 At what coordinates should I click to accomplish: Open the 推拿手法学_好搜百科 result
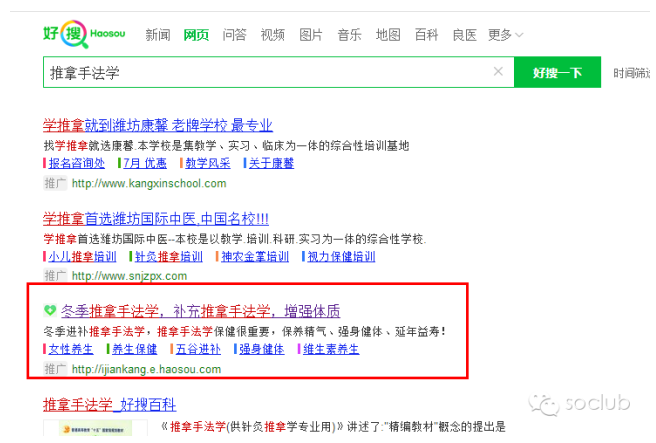(109, 404)
